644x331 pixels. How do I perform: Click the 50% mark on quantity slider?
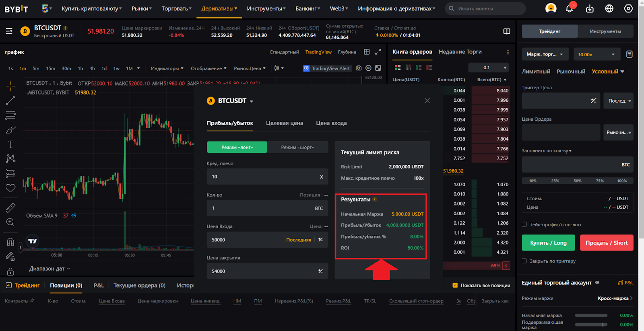click(577, 181)
